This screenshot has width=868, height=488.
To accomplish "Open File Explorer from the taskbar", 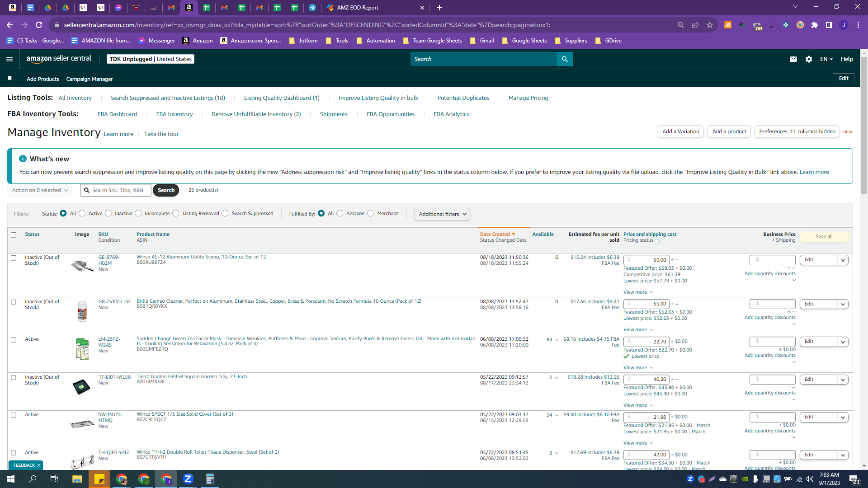I will click(77, 479).
